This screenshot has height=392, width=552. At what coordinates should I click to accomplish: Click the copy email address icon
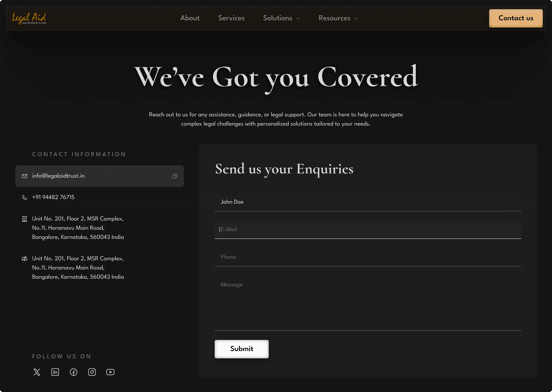[x=175, y=176]
